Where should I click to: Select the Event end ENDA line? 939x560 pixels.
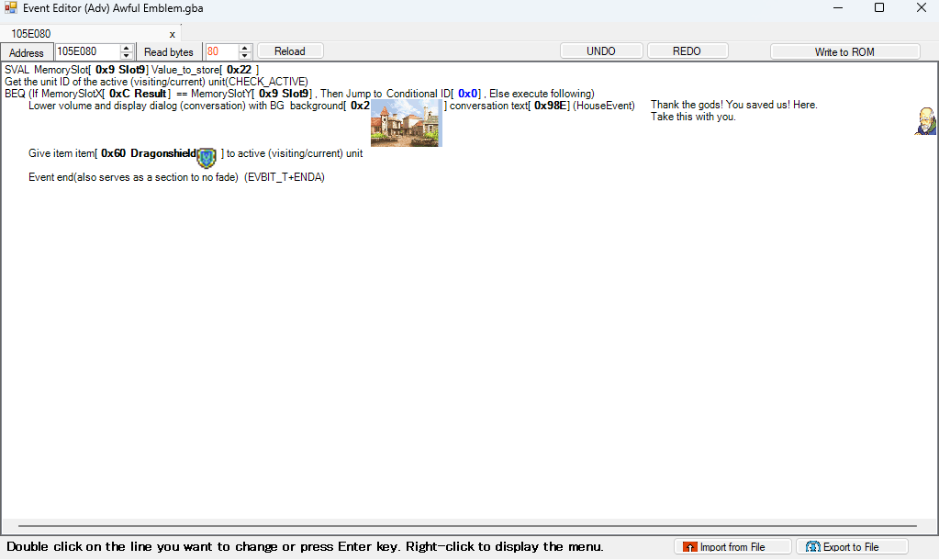coord(176,177)
